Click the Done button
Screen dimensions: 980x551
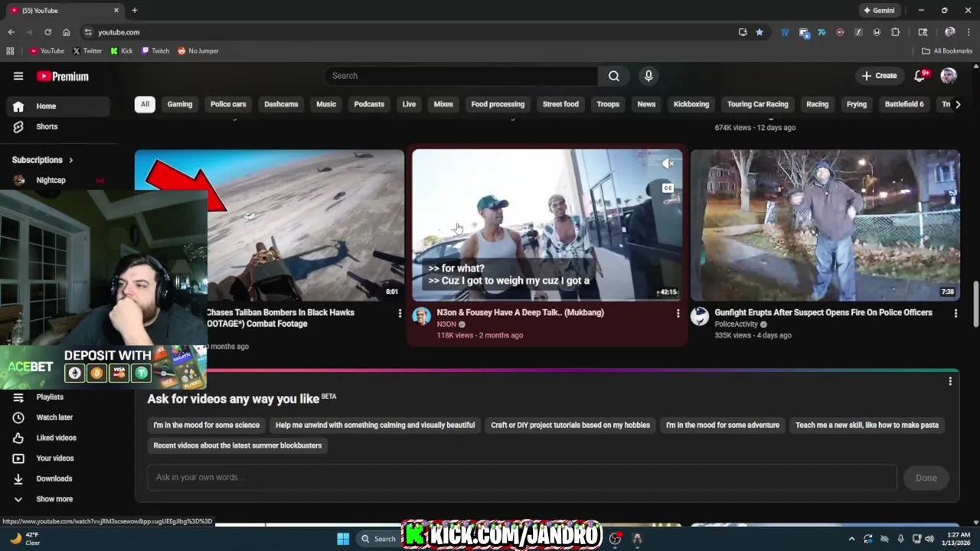coord(926,478)
